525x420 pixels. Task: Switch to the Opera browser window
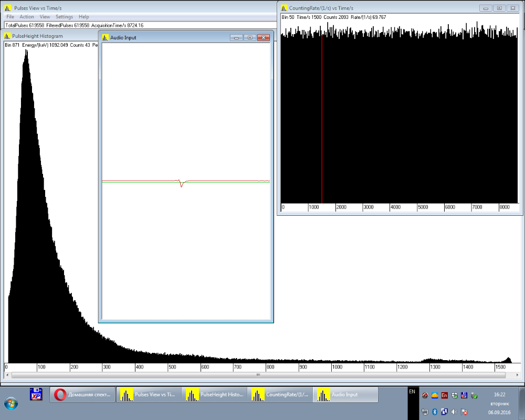click(82, 395)
